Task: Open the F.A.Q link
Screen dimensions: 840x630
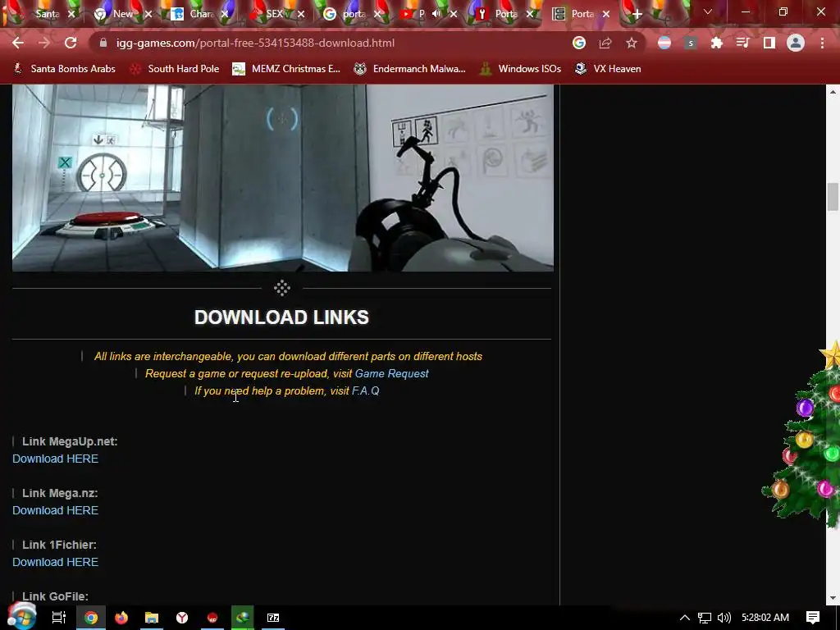Action: [365, 390]
